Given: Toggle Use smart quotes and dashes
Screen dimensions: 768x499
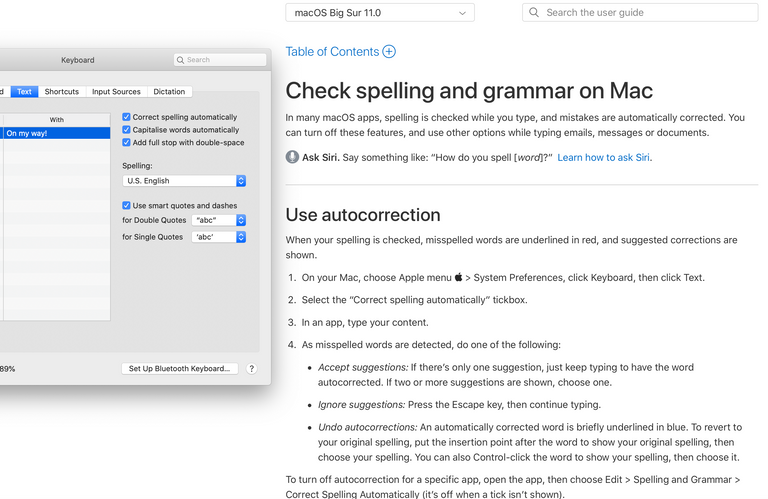Looking at the screenshot, I should tap(126, 206).
